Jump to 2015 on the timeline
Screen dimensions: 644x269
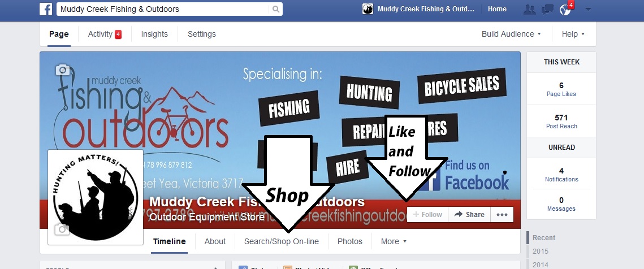540,251
